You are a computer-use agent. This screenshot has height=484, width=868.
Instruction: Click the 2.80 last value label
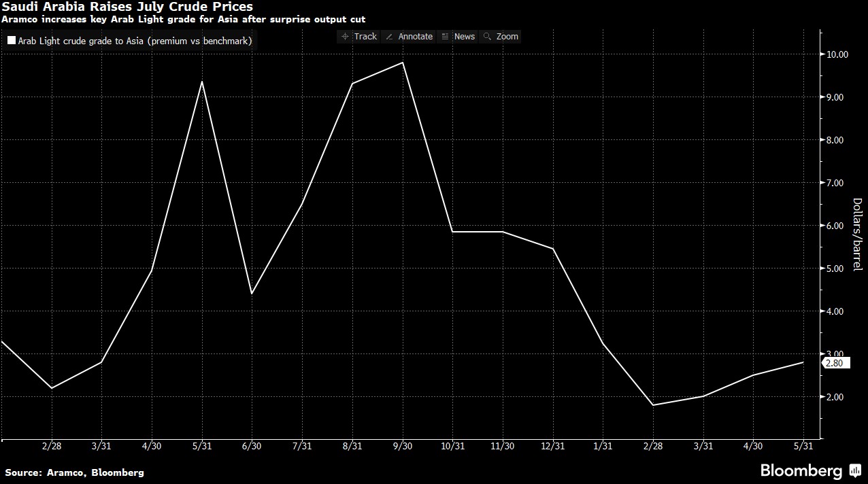tap(837, 363)
